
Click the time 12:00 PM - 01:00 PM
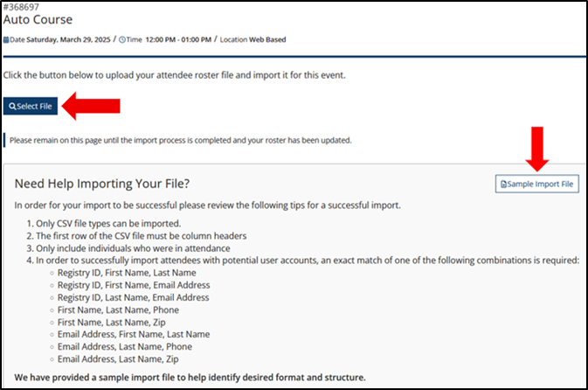click(x=183, y=39)
